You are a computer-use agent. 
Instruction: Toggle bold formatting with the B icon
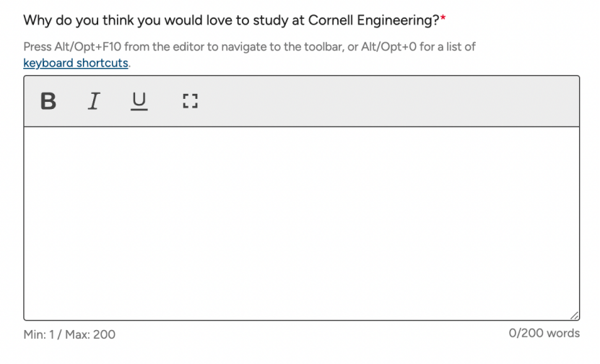48,101
